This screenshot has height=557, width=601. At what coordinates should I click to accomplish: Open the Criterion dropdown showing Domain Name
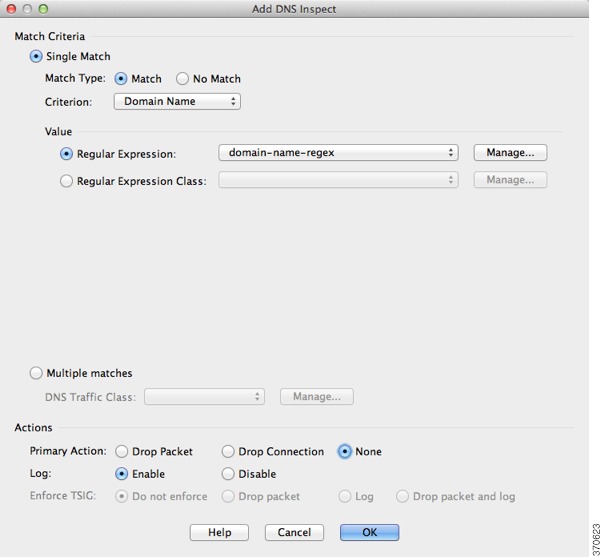[177, 102]
